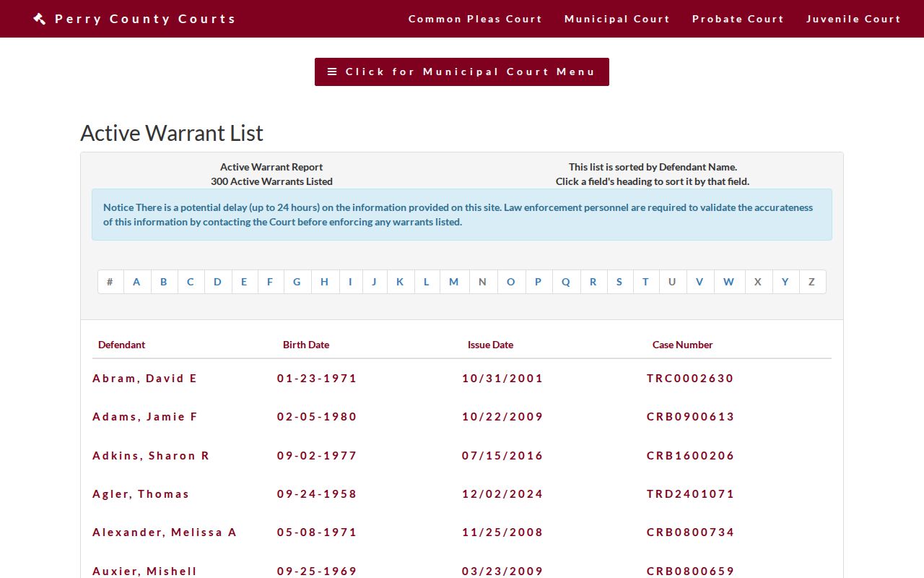Click for Municipal Court Menu button
The image size is (924, 578).
click(x=462, y=72)
